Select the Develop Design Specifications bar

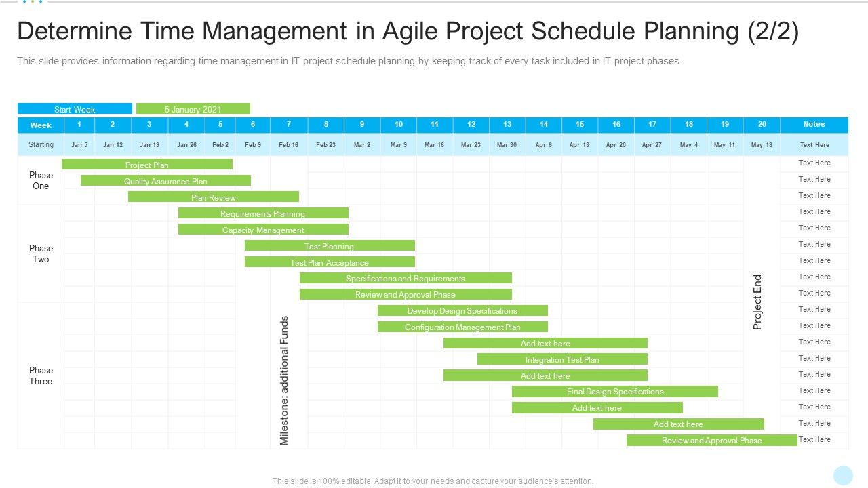pos(462,310)
